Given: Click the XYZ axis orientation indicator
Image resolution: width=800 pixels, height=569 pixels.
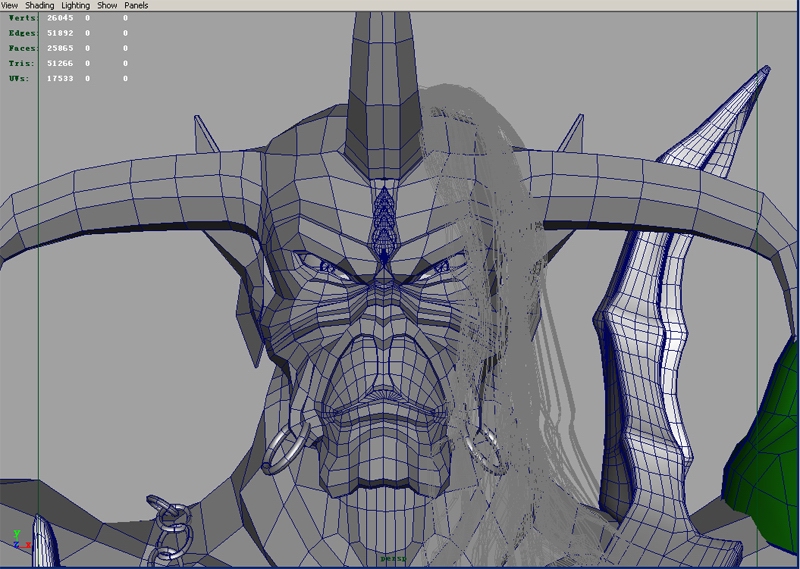Looking at the screenshot, I should [x=21, y=540].
